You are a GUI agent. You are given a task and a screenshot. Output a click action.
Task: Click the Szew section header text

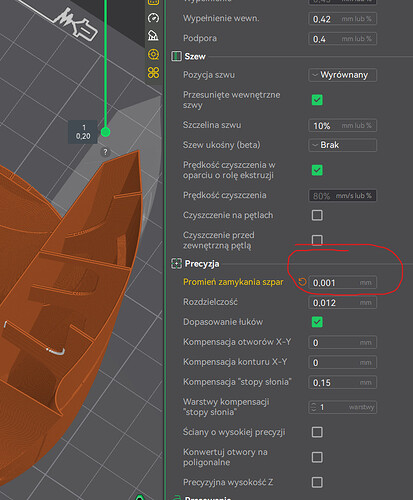195,56
